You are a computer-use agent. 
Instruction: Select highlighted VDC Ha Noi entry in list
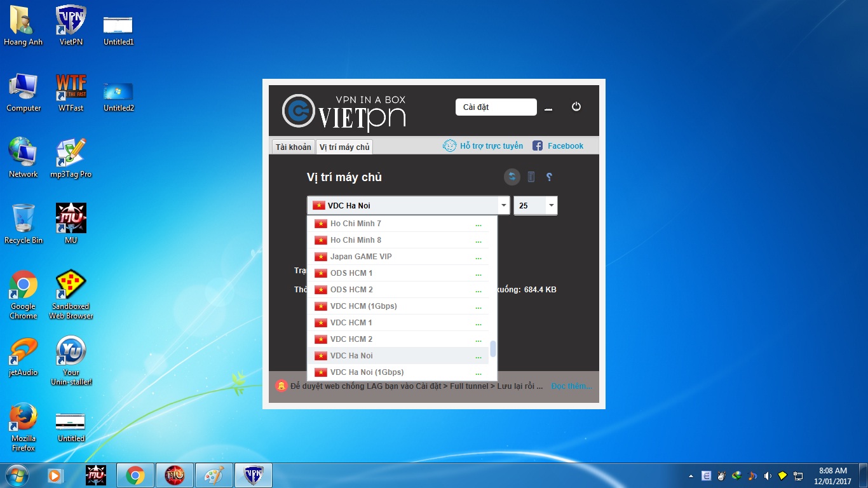point(398,356)
